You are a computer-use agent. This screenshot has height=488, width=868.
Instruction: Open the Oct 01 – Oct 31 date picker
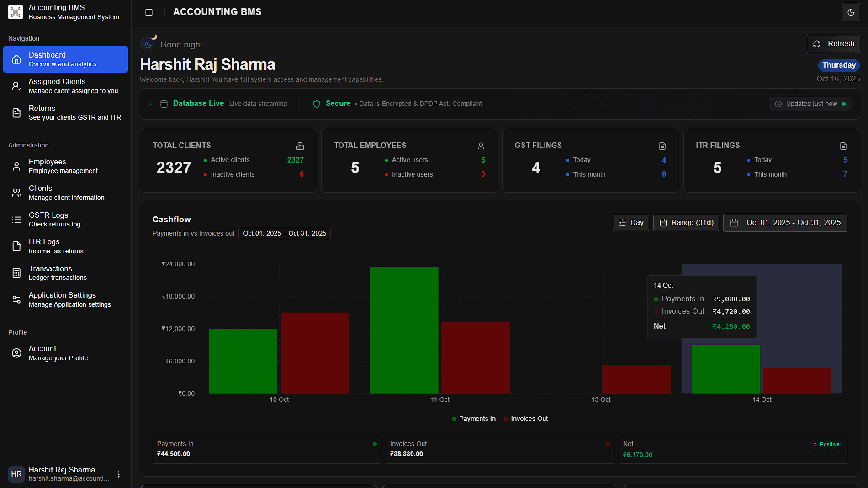point(785,223)
